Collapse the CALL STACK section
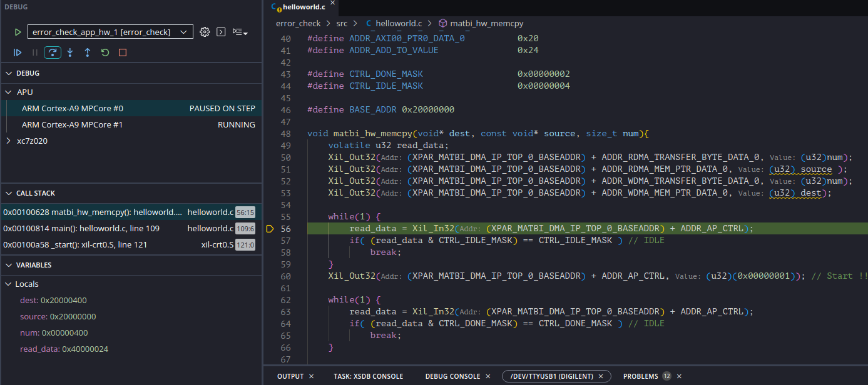The height and width of the screenshot is (385, 868). (9, 193)
